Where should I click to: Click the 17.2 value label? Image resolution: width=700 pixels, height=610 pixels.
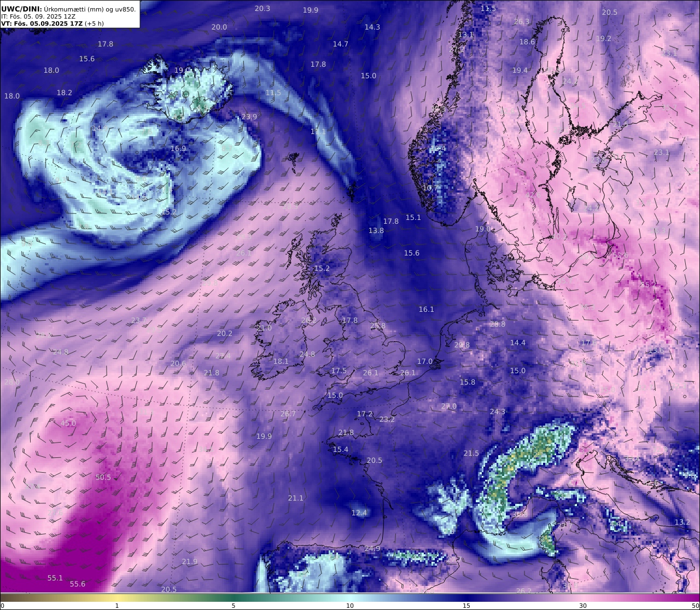pos(365,414)
